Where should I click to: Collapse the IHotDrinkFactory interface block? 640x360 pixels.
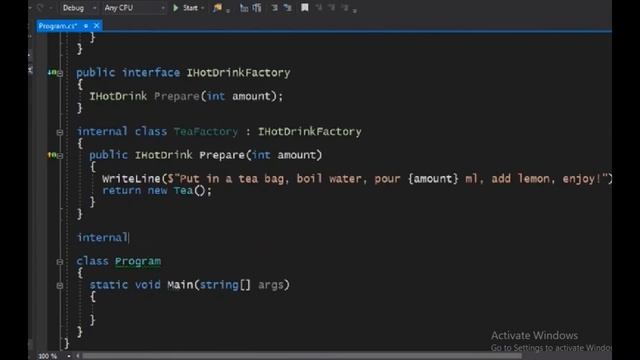click(60, 73)
